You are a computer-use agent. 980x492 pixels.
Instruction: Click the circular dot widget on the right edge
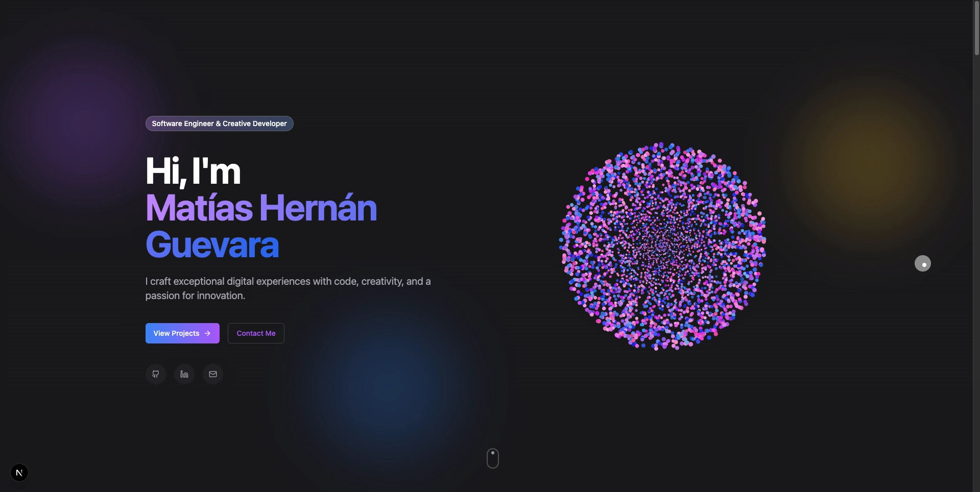point(922,263)
